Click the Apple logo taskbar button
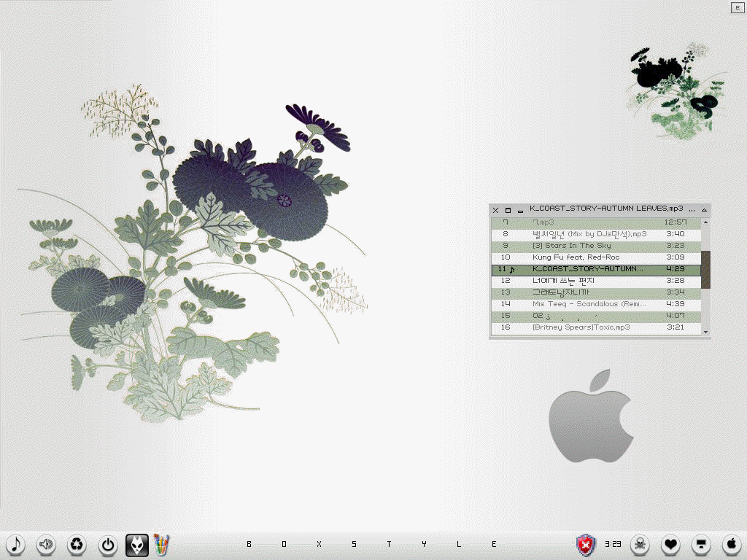 point(731,544)
